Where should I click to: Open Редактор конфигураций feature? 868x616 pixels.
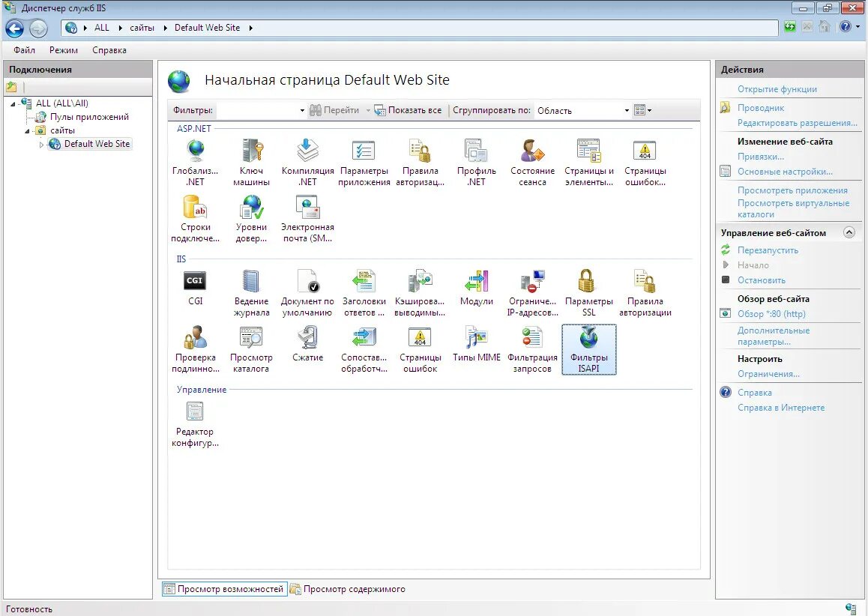click(195, 424)
